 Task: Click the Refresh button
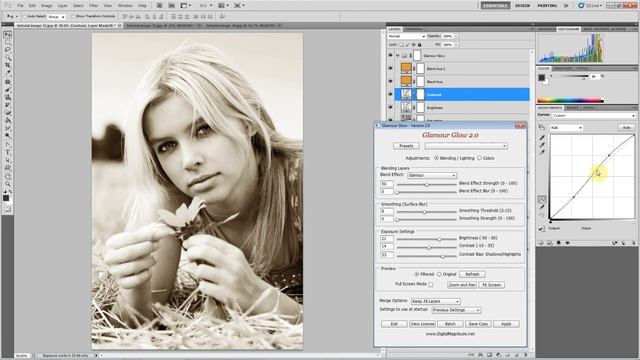472,274
